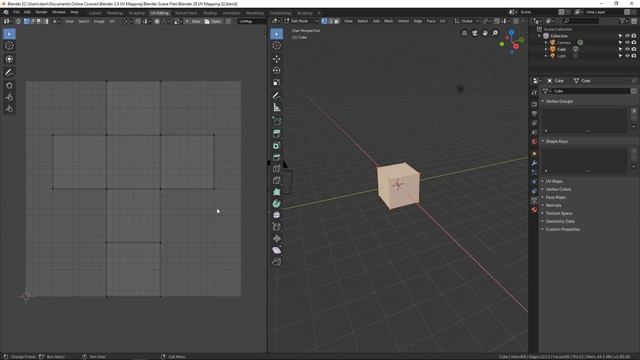Toggle camera view in the viewport
Image resolution: width=640 pixels, height=360 pixels.
tap(474, 33)
